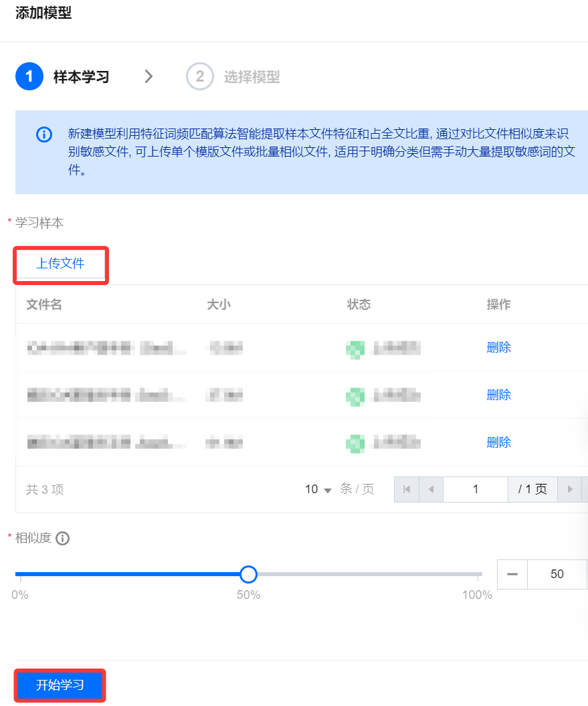
Task: Click the 共 3 项 total count text
Action: pyautogui.click(x=45, y=489)
